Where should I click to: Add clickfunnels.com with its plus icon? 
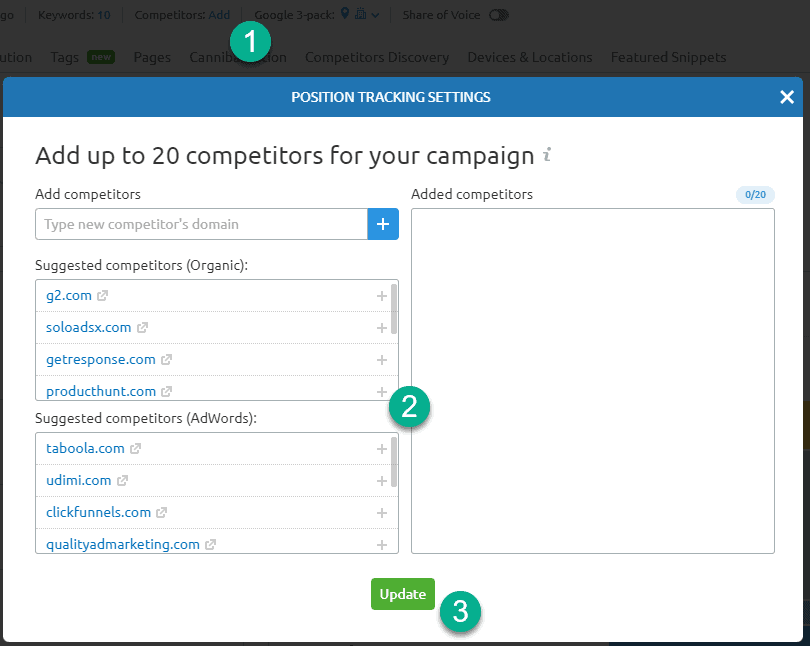tap(382, 513)
